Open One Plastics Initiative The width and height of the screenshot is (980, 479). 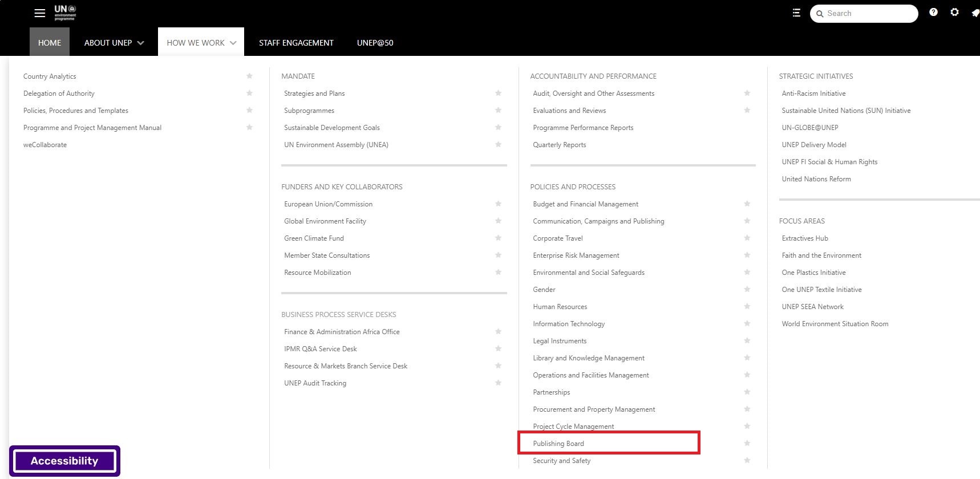[x=813, y=273]
